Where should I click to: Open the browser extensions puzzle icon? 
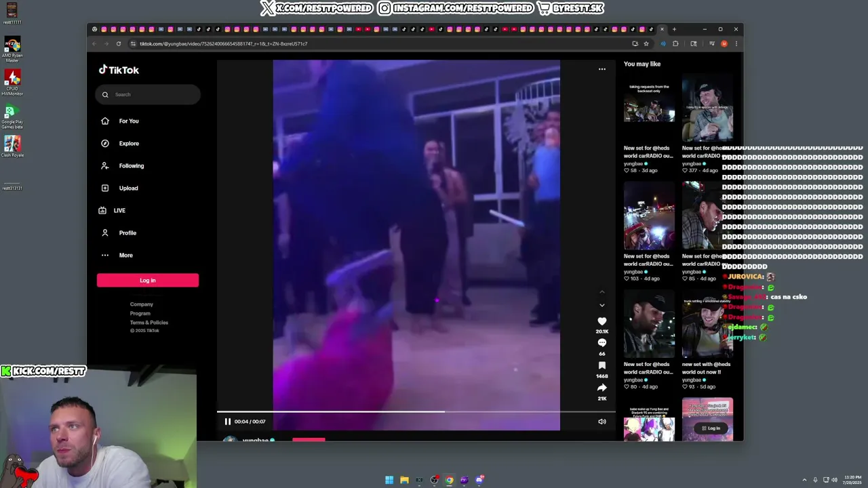click(675, 43)
